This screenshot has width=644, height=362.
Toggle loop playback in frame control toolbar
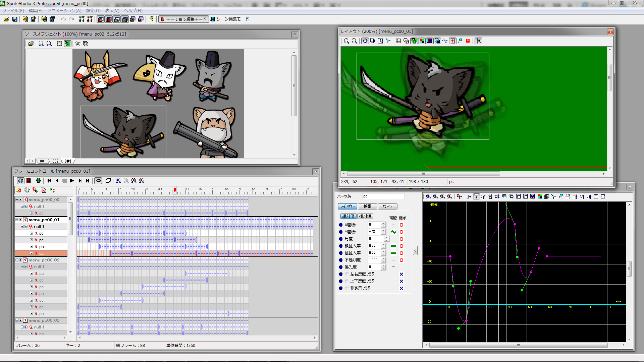[x=98, y=181]
